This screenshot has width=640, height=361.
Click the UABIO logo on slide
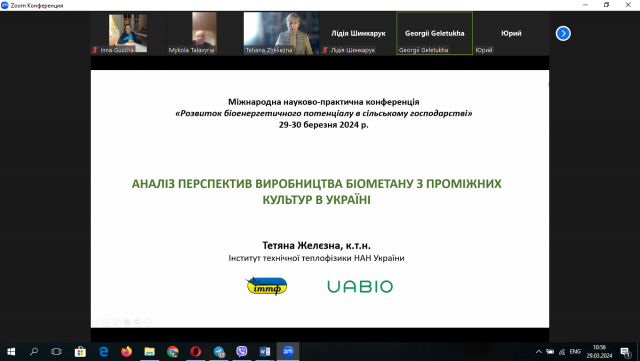(x=360, y=286)
